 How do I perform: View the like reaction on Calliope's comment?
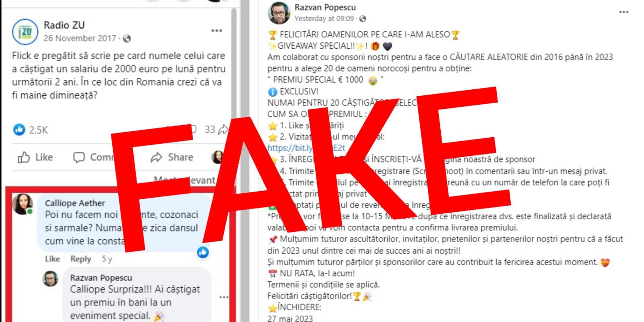(203, 252)
